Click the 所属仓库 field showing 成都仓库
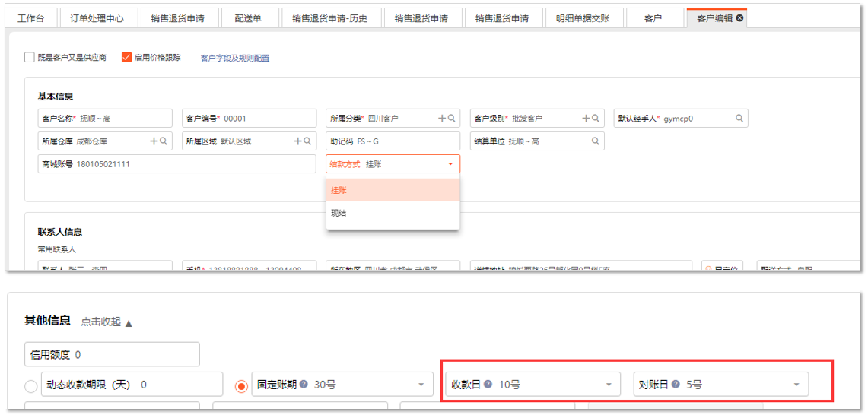 tap(105, 141)
